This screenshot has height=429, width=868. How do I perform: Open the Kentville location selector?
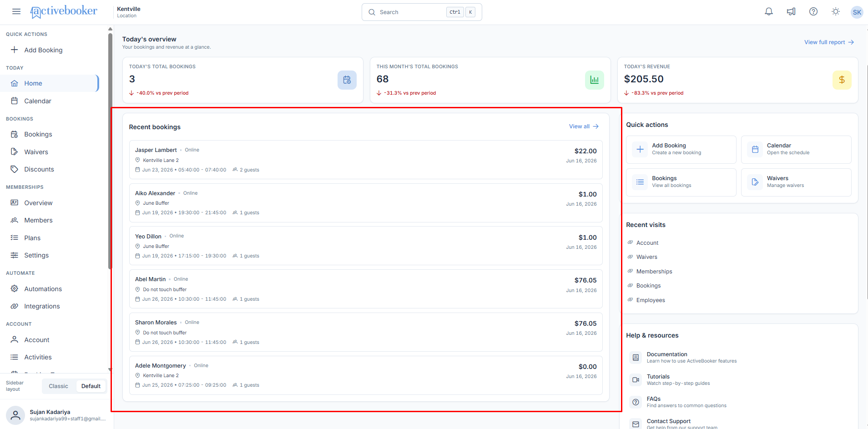[129, 12]
